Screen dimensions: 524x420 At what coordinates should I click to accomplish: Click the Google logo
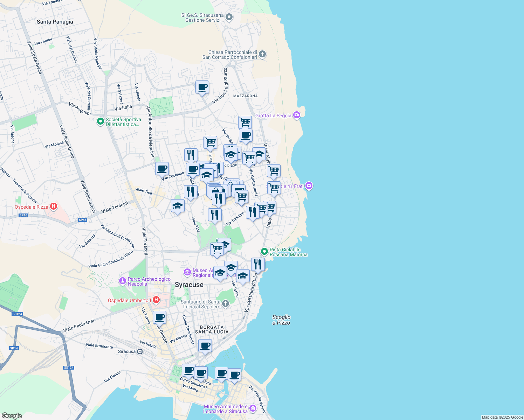click(12, 415)
